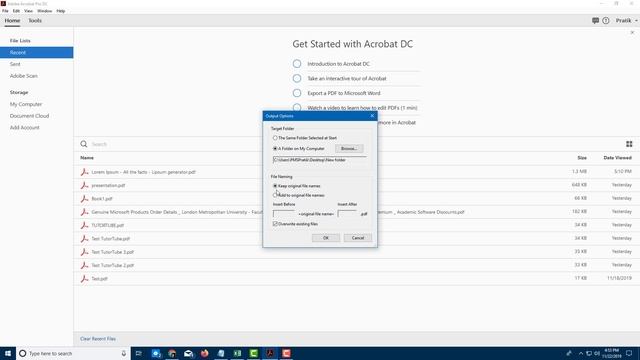Select 'Introduction to Acrobat DC' circle
Screen dimensions: 640x360
[297, 64]
